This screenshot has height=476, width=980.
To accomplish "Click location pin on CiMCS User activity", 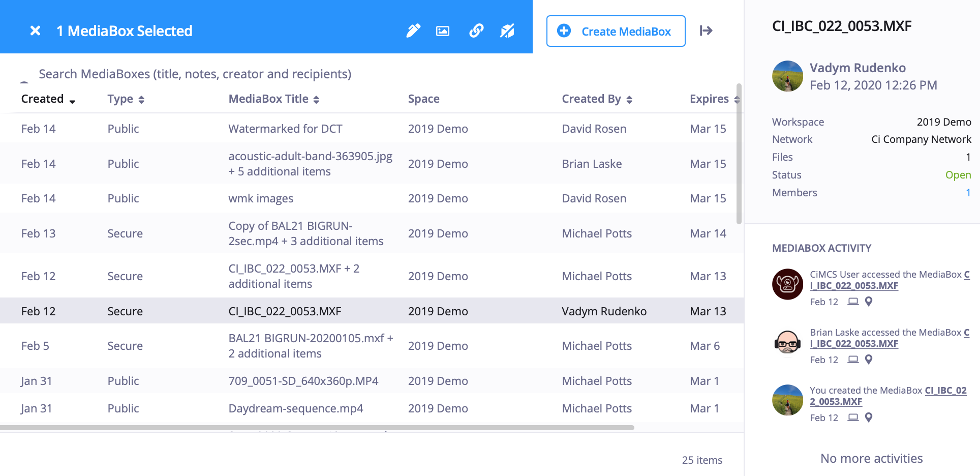I will click(869, 302).
